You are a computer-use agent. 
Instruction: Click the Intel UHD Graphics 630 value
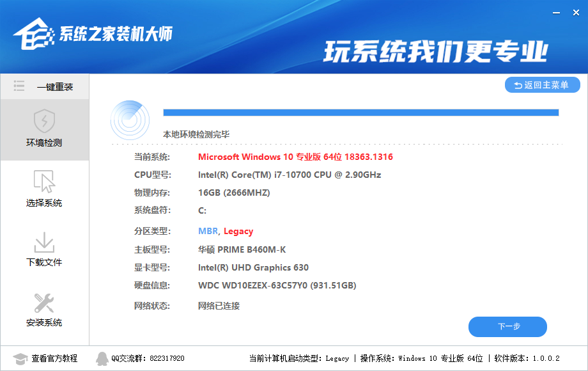pyautogui.click(x=253, y=267)
